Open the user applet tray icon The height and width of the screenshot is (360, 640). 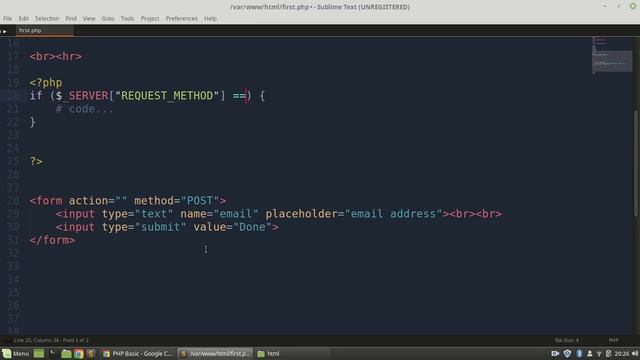(589, 353)
